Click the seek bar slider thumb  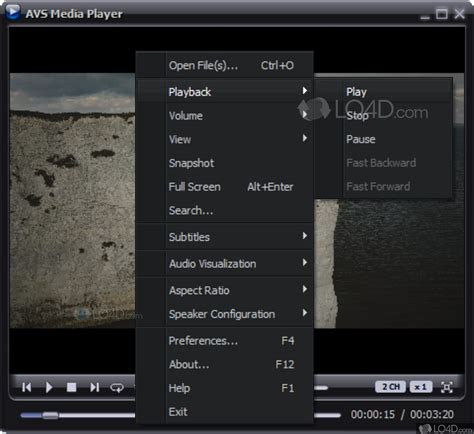(x=50, y=415)
